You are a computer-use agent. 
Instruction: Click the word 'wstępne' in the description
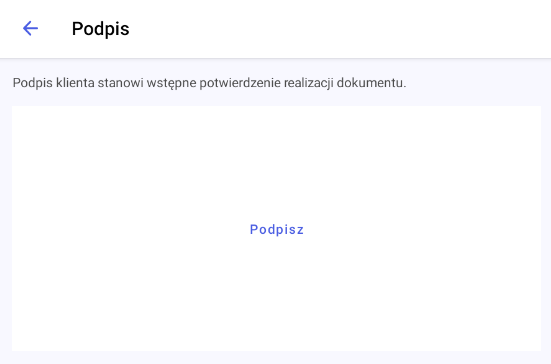pyautogui.click(x=171, y=84)
